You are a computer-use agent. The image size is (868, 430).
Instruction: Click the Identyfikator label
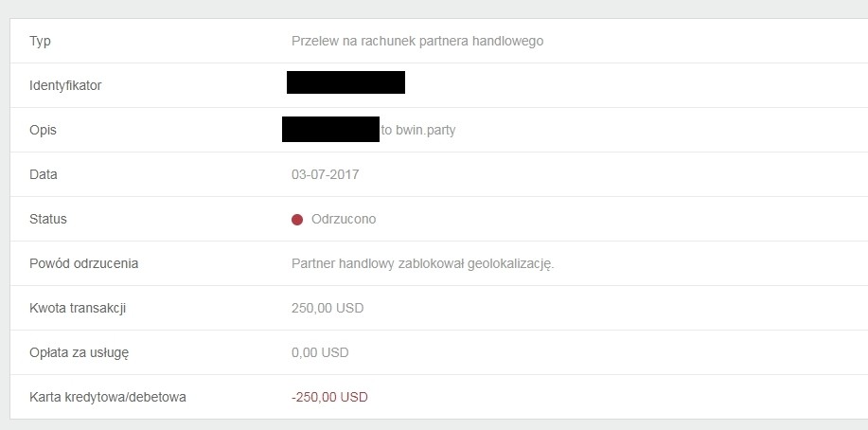coord(65,86)
